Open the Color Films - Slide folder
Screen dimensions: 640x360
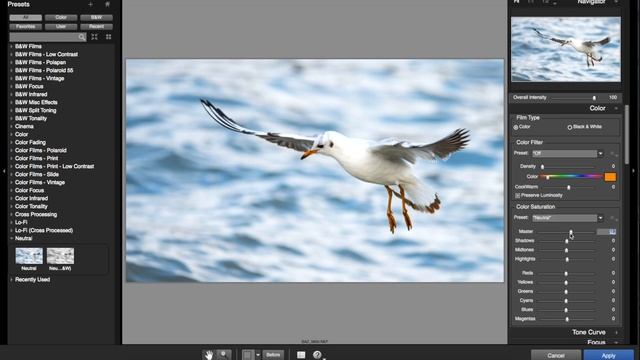pyautogui.click(x=37, y=174)
